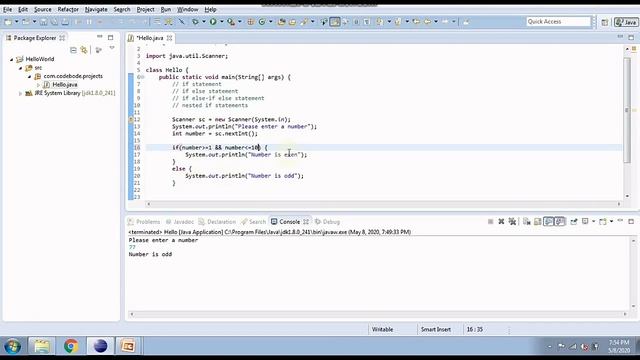Toggle Show Console on standard output
This screenshot has width=640, height=360.
(549, 222)
